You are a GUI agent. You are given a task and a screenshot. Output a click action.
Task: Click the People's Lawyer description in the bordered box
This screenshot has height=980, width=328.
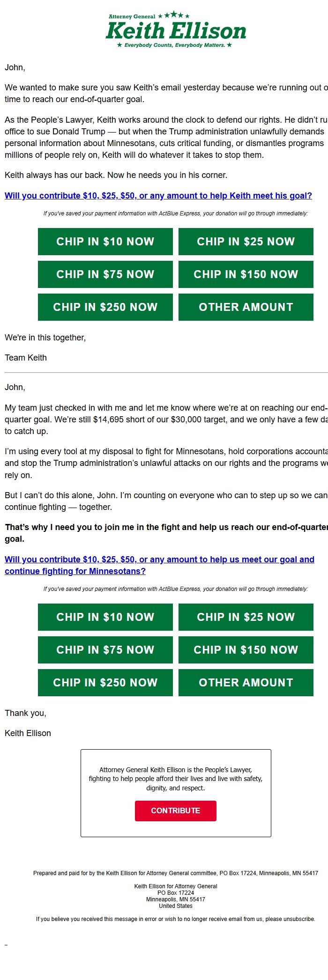pyautogui.click(x=175, y=779)
